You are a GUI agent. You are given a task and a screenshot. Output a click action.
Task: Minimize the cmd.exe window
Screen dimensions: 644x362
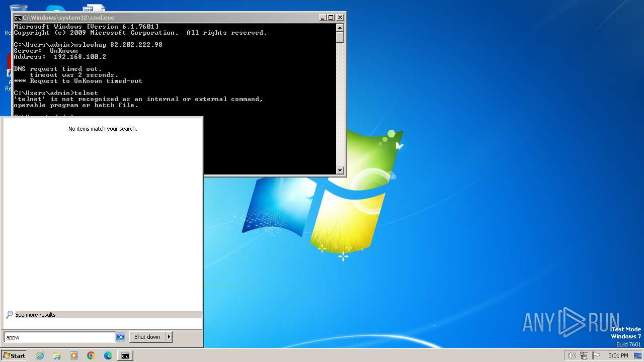323,18
